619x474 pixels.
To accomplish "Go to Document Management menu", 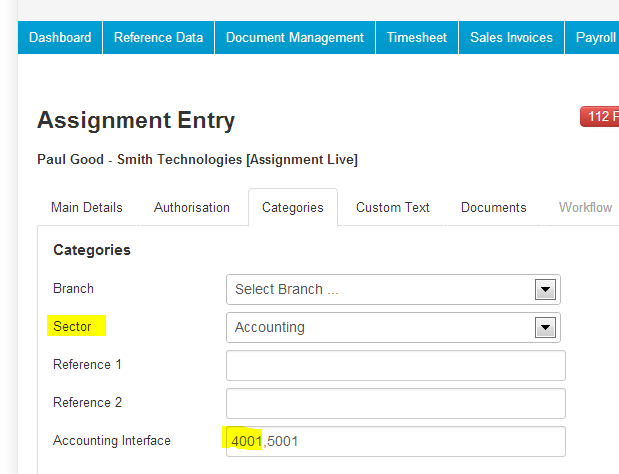I will pos(294,37).
